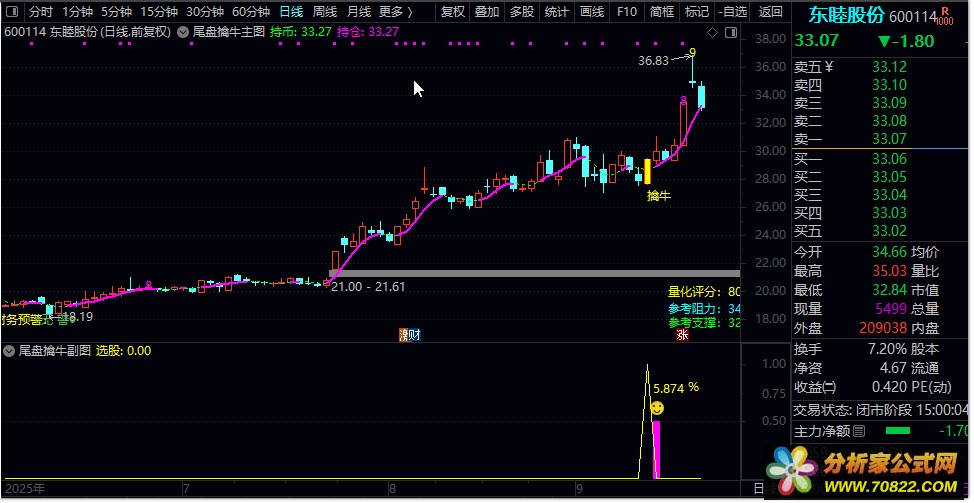Screen dimensions: 974x503
Task: Click the R 1000 margin icon
Action: click(944, 16)
